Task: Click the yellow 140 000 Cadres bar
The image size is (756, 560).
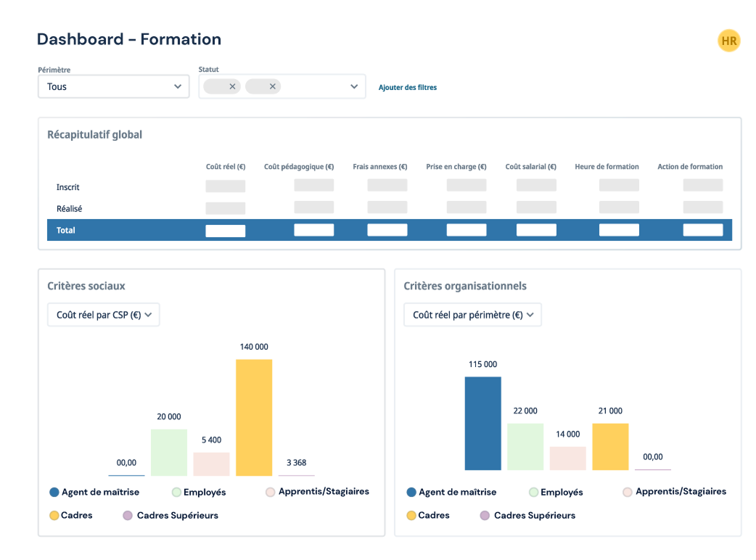Action: (254, 417)
